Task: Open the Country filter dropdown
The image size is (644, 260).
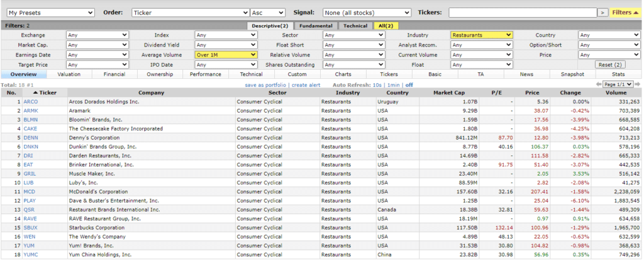Action: click(x=609, y=35)
